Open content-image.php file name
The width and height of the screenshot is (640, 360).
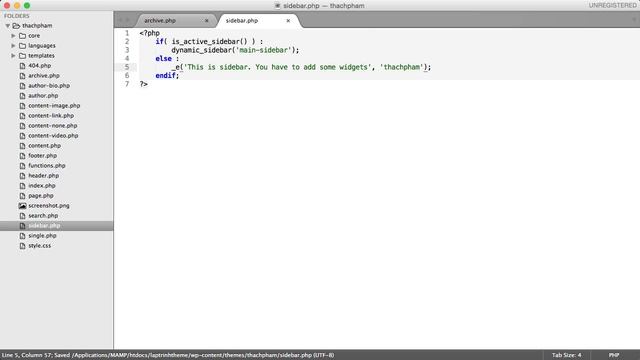[54, 106]
